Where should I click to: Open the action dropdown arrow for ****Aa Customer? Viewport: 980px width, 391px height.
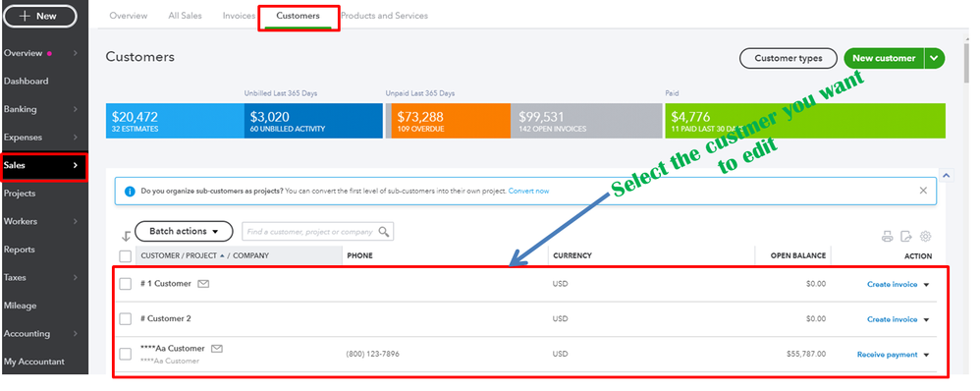click(926, 355)
